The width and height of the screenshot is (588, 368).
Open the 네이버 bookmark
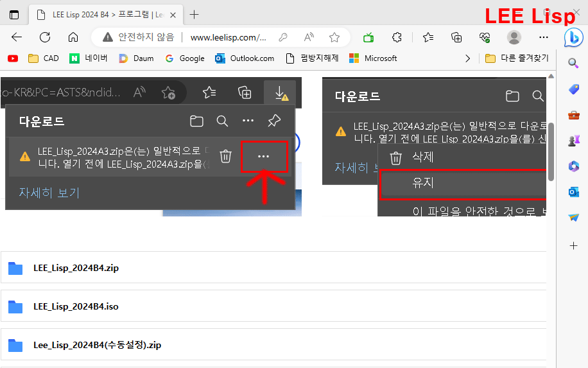(x=89, y=58)
